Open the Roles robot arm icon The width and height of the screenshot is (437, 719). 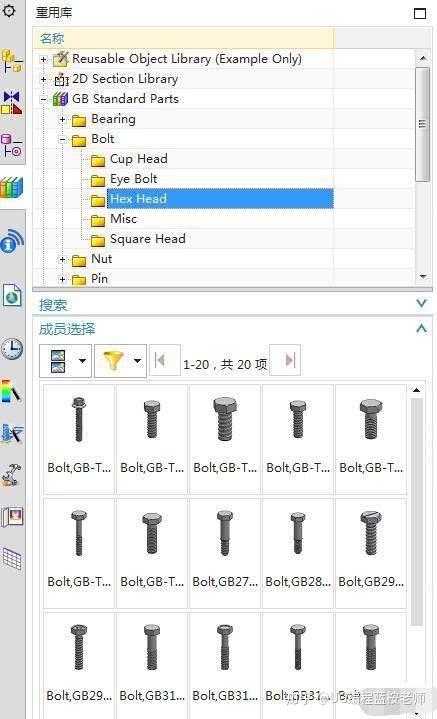point(11,475)
